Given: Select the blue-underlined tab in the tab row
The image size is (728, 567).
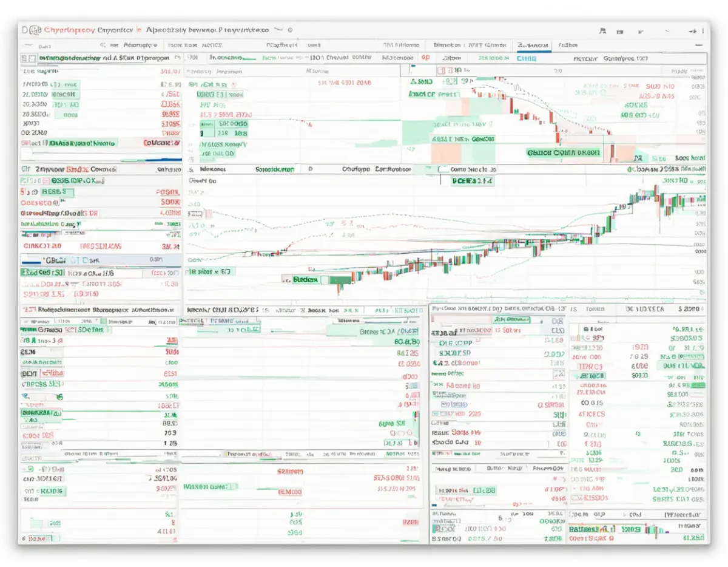Looking at the screenshot, I should point(534,46).
